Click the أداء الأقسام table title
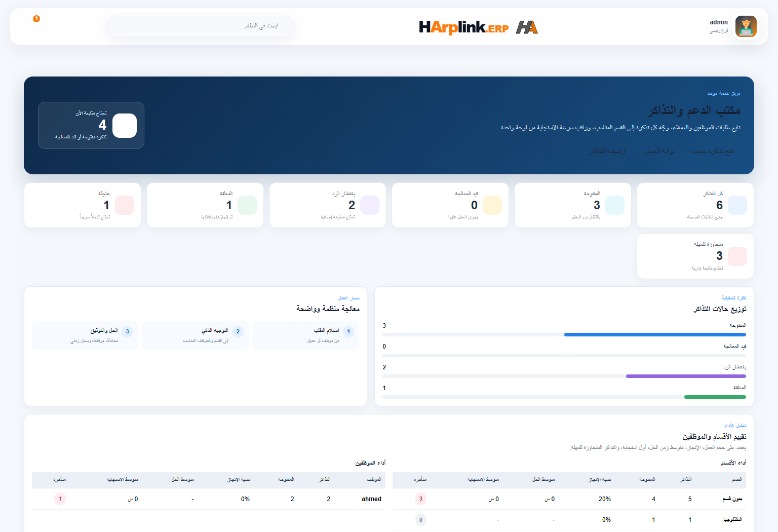 (x=733, y=463)
